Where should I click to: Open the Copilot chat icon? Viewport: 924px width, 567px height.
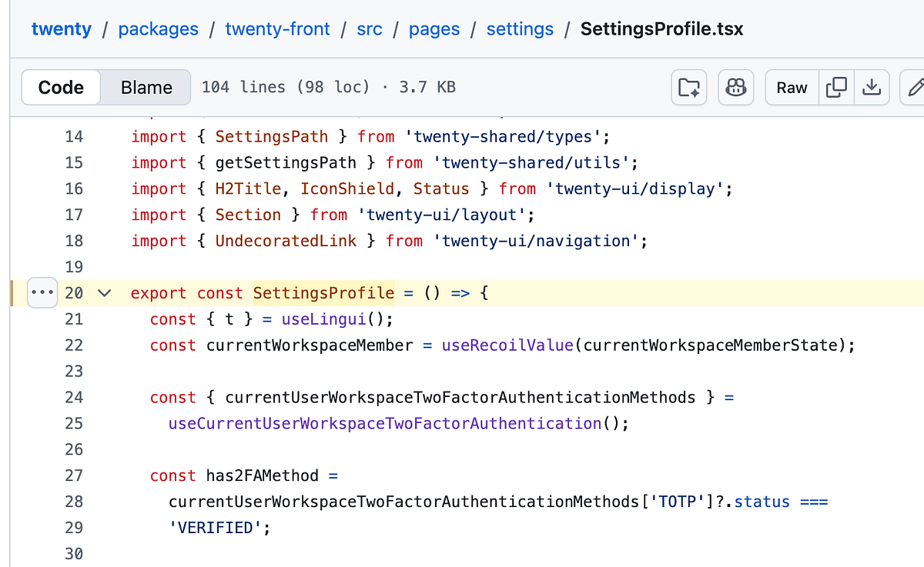coord(736,87)
